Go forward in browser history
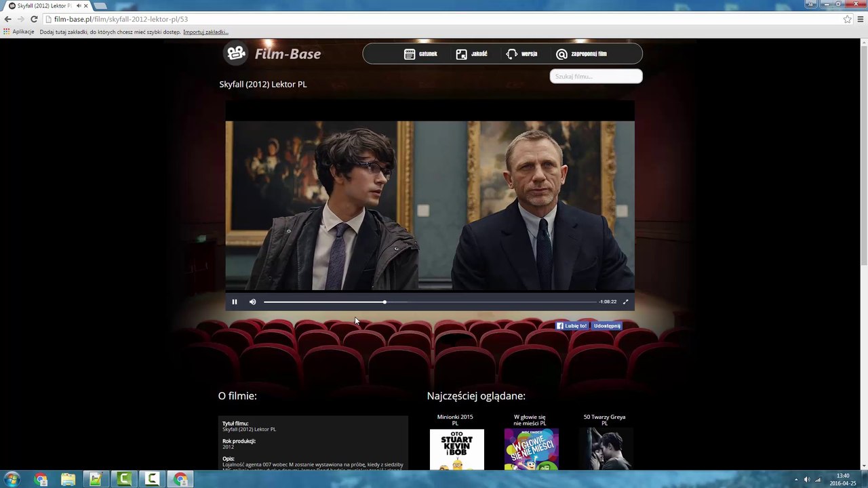Screen dimensions: 868x488 click(20, 19)
